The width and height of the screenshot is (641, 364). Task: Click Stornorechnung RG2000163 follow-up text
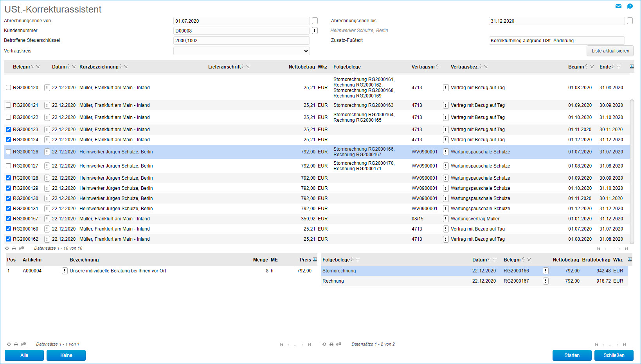[x=364, y=105]
